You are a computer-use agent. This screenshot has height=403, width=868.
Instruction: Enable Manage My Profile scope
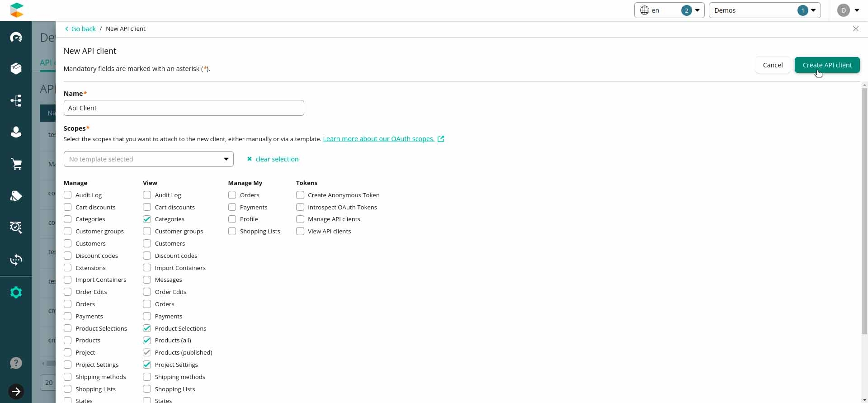click(x=232, y=219)
